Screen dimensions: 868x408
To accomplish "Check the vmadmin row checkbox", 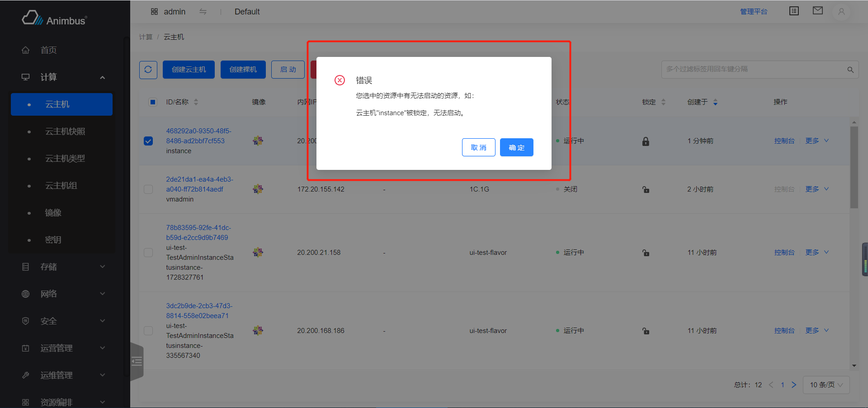I will (148, 189).
